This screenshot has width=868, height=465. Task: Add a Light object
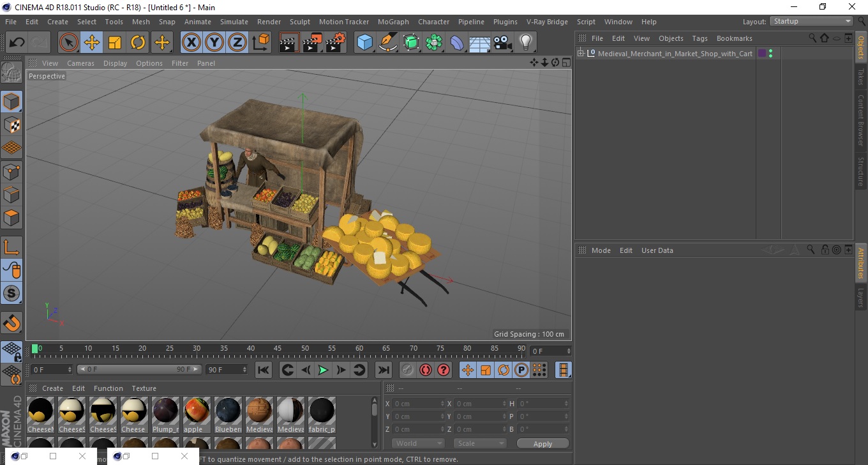tap(525, 43)
